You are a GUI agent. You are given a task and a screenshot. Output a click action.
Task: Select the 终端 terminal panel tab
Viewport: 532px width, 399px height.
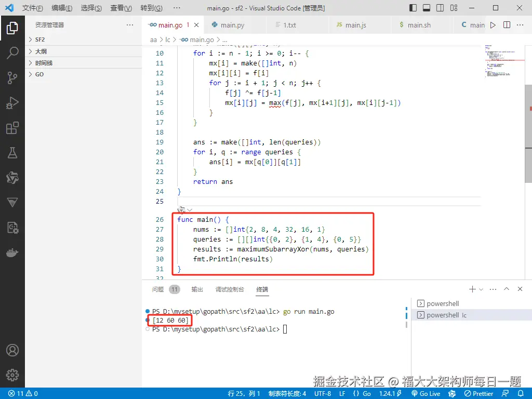(262, 289)
